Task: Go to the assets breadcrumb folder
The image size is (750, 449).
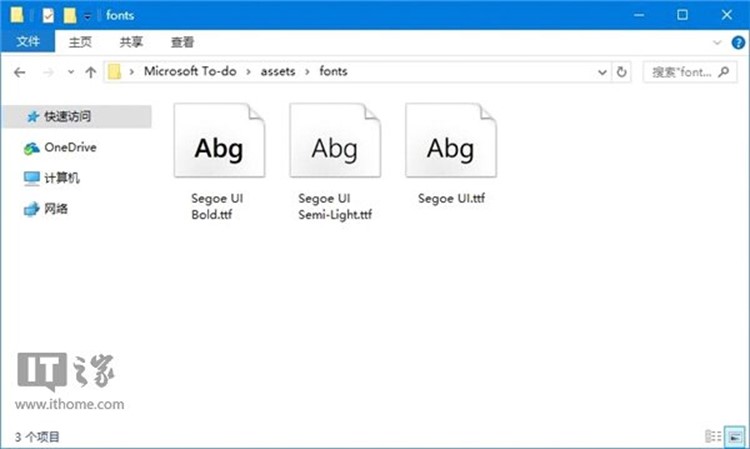Action: coord(278,72)
